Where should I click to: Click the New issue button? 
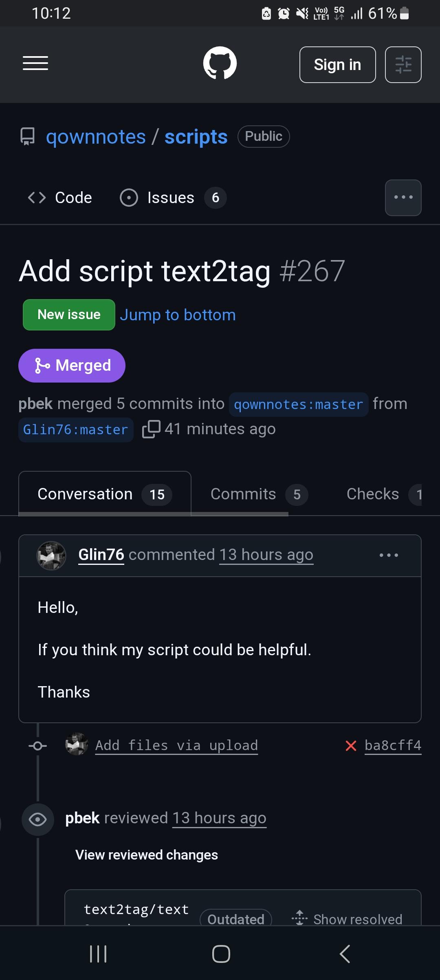pos(69,315)
